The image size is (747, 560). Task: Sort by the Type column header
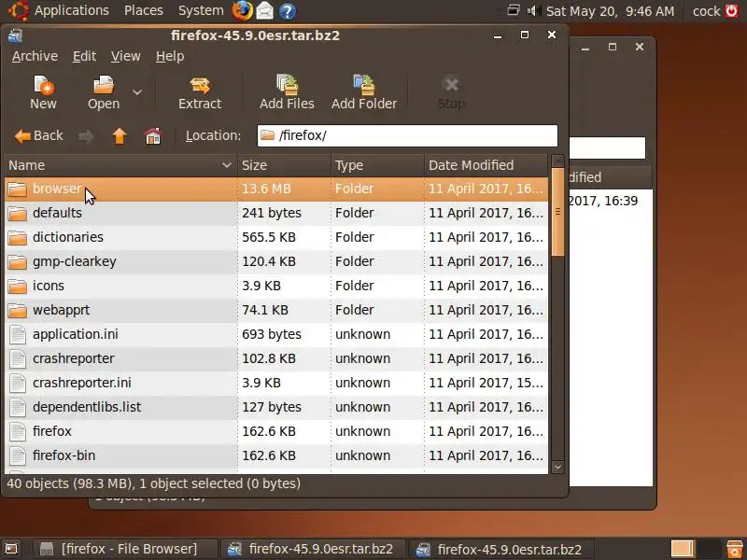[377, 165]
